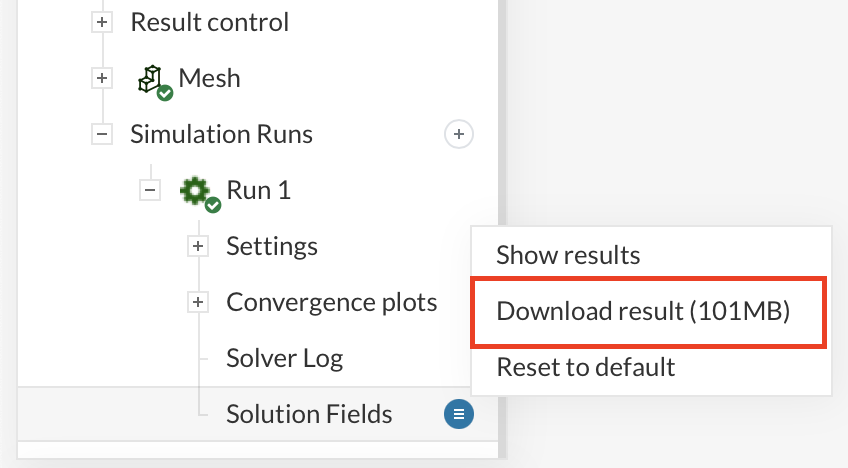Viewport: 848px width, 468px height.
Task: Expand the Mesh tree node
Action: [x=102, y=78]
